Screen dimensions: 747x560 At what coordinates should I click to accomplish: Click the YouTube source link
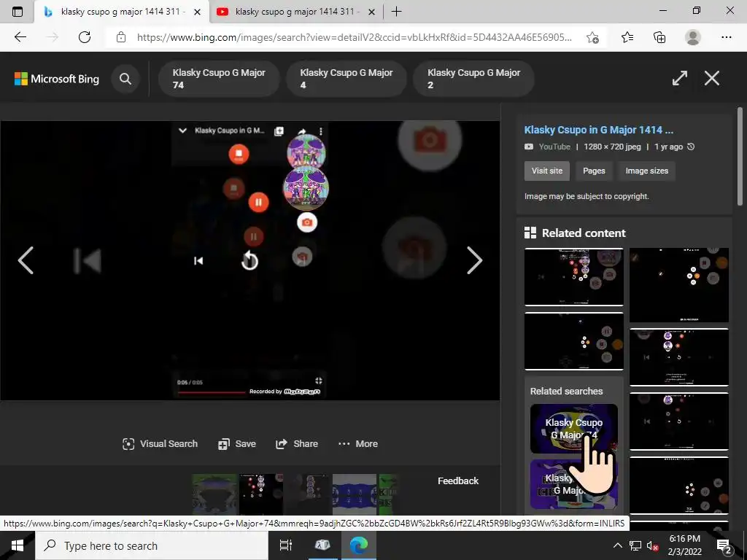point(554,147)
